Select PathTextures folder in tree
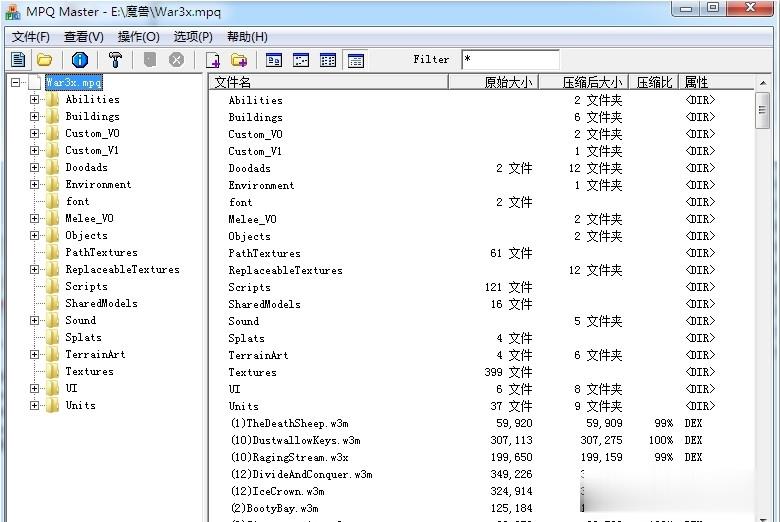Viewport: 780px width, 522px height. (x=101, y=253)
